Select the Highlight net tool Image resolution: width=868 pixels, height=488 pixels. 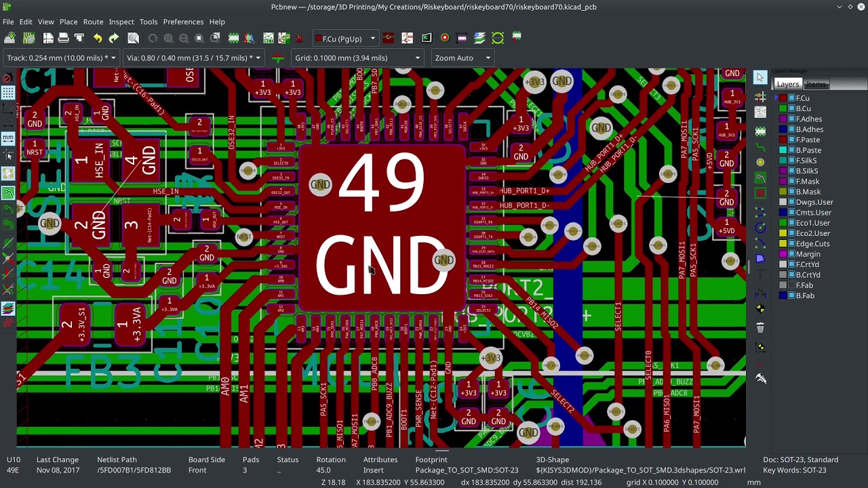[760, 97]
